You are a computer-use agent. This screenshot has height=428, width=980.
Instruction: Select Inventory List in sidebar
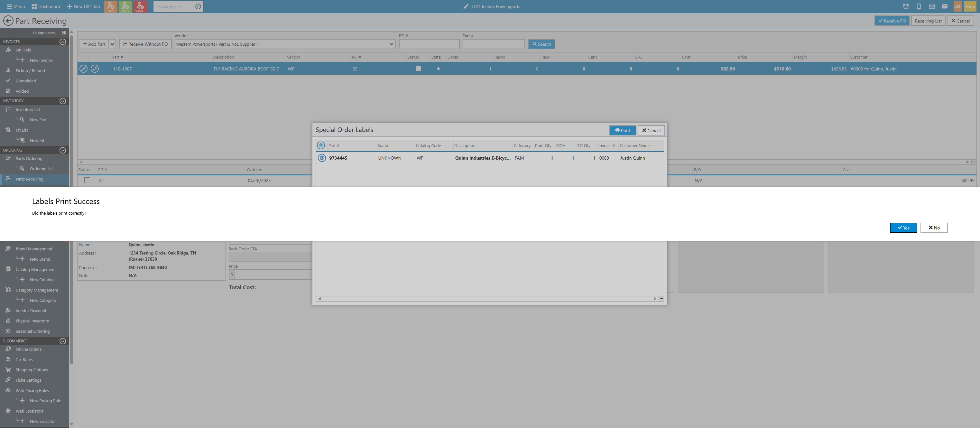28,109
